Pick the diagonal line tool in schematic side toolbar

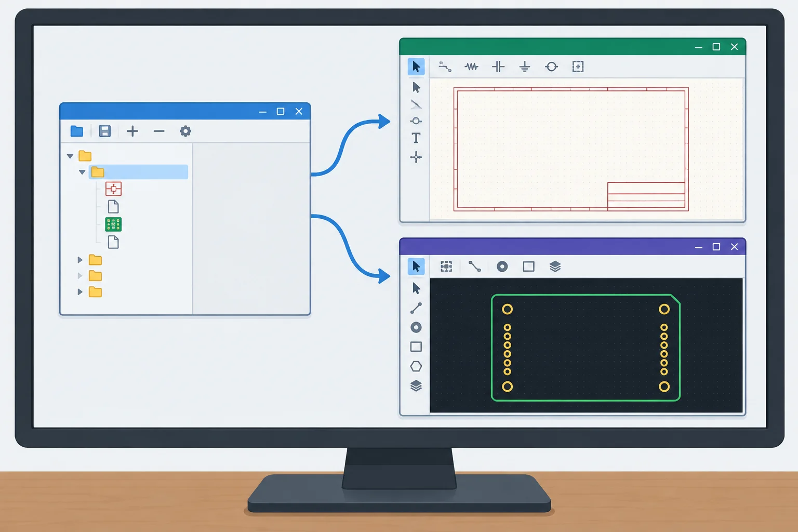[416, 104]
